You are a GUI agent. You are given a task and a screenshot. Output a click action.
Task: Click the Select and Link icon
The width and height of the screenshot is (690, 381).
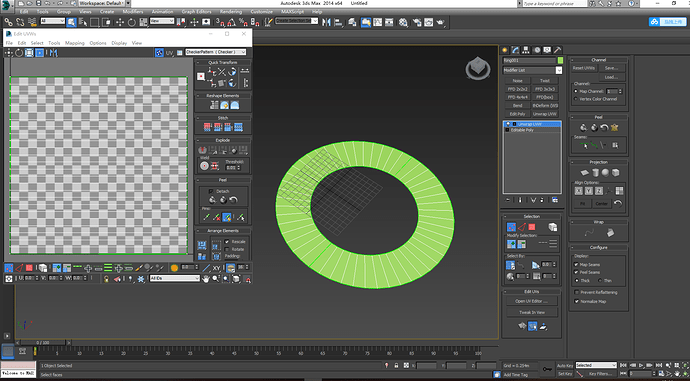coord(8,22)
